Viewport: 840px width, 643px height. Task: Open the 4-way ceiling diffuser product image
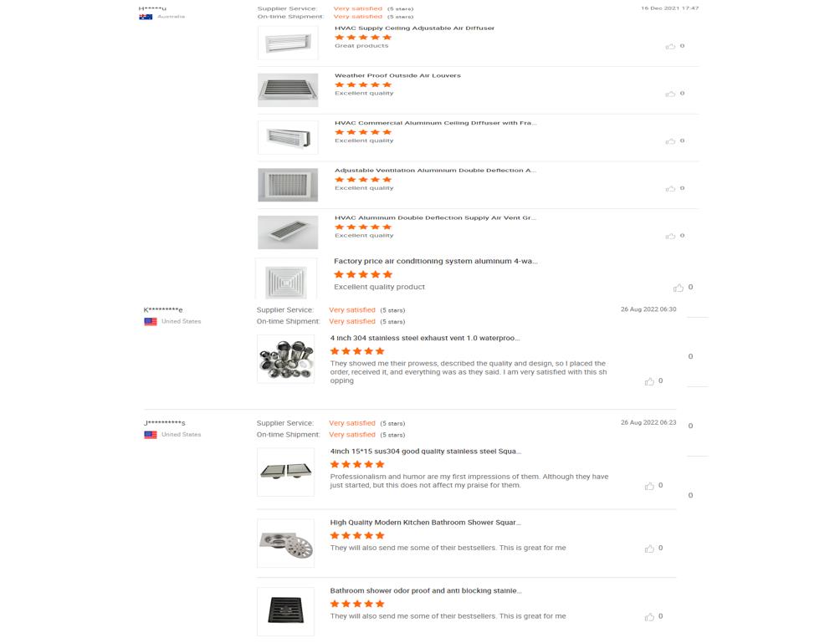coord(285,282)
